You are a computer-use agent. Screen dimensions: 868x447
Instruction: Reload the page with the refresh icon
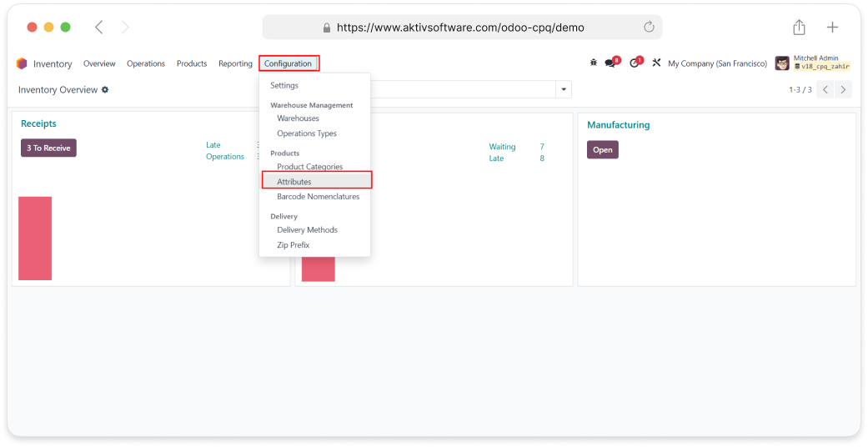point(649,27)
